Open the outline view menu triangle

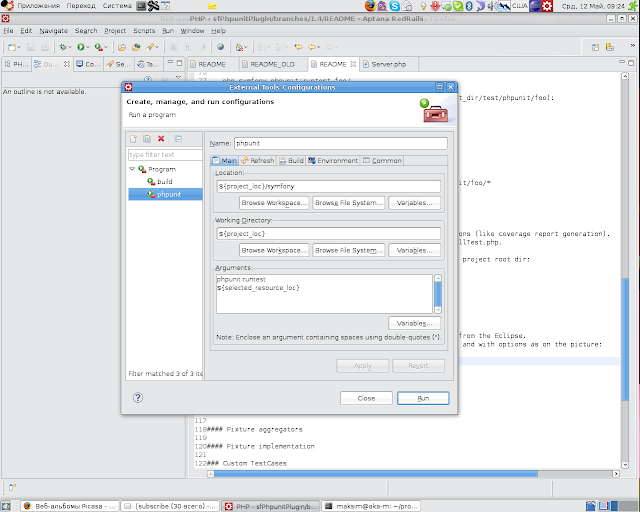tap(178, 77)
